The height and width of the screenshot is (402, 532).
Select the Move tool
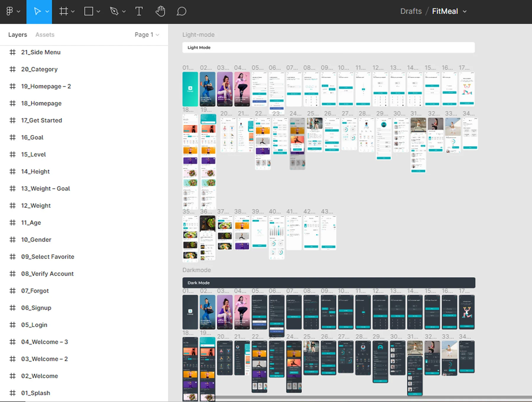tap(37, 12)
